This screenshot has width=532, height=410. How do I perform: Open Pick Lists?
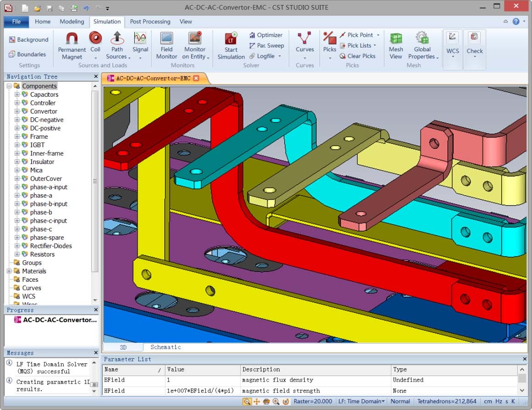pos(356,45)
